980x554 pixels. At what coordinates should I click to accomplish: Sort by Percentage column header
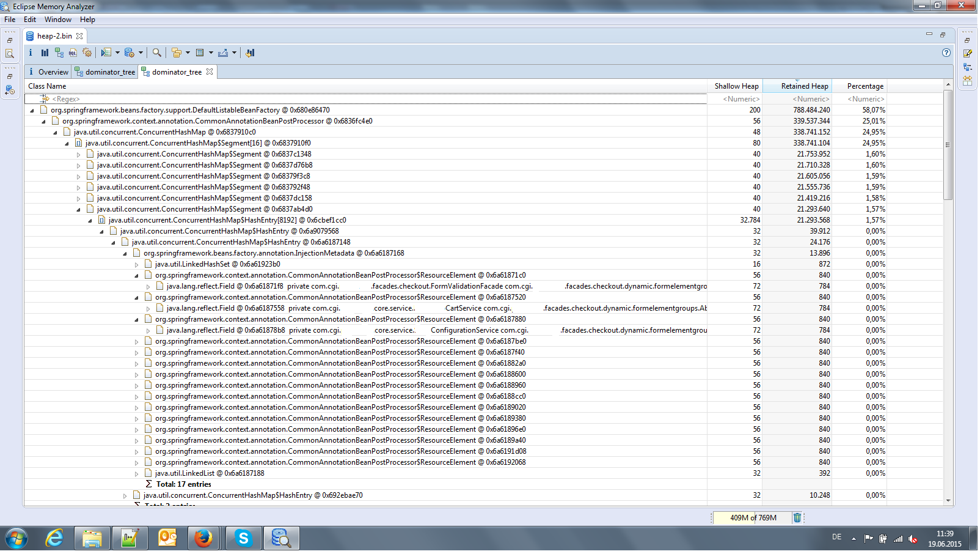click(858, 86)
